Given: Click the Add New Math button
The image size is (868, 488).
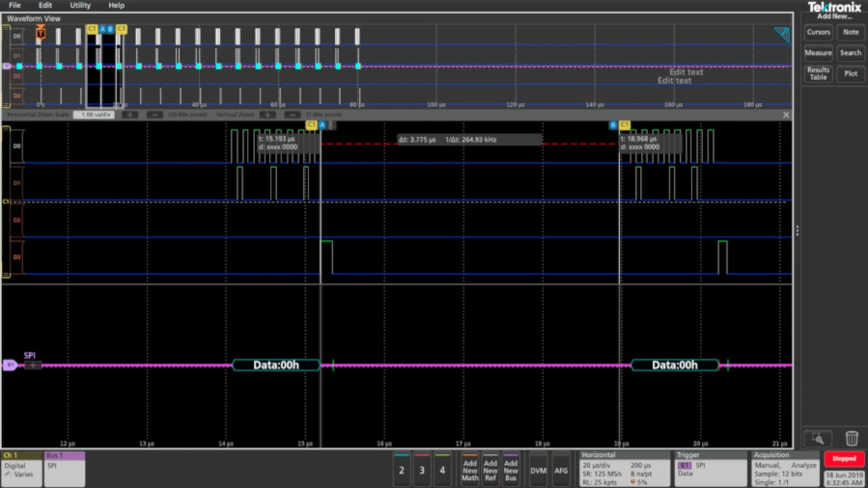Looking at the screenshot, I should click(x=470, y=469).
